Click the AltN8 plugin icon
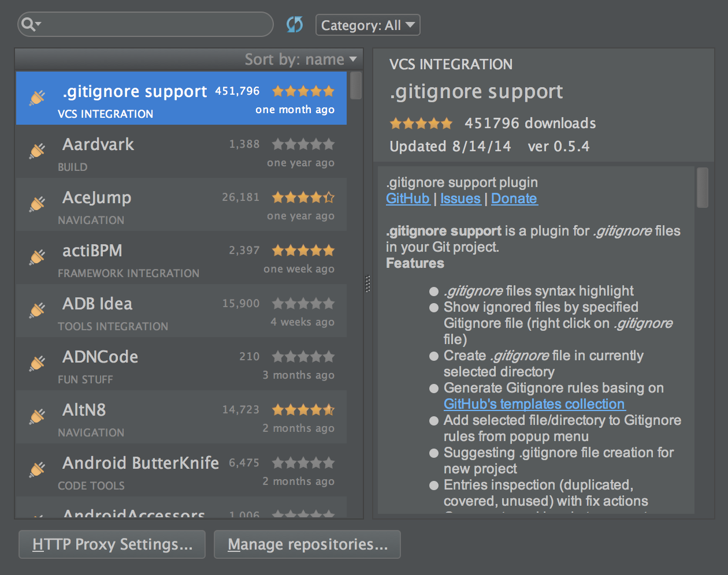This screenshot has height=575, width=728. [38, 416]
